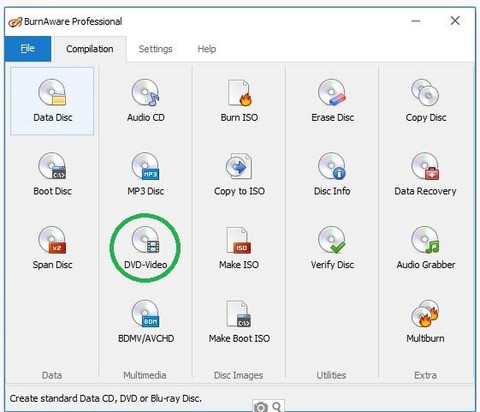Click the Disc Images group label
This screenshot has width=480, height=412.
238,375
